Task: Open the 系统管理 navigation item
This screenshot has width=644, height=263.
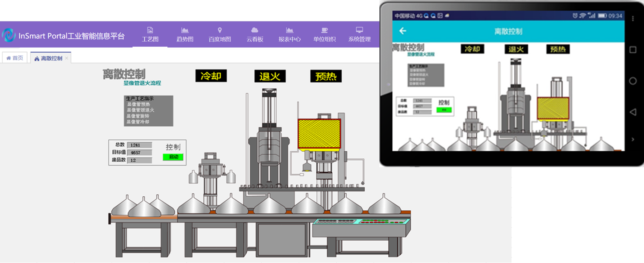Action: click(x=359, y=35)
